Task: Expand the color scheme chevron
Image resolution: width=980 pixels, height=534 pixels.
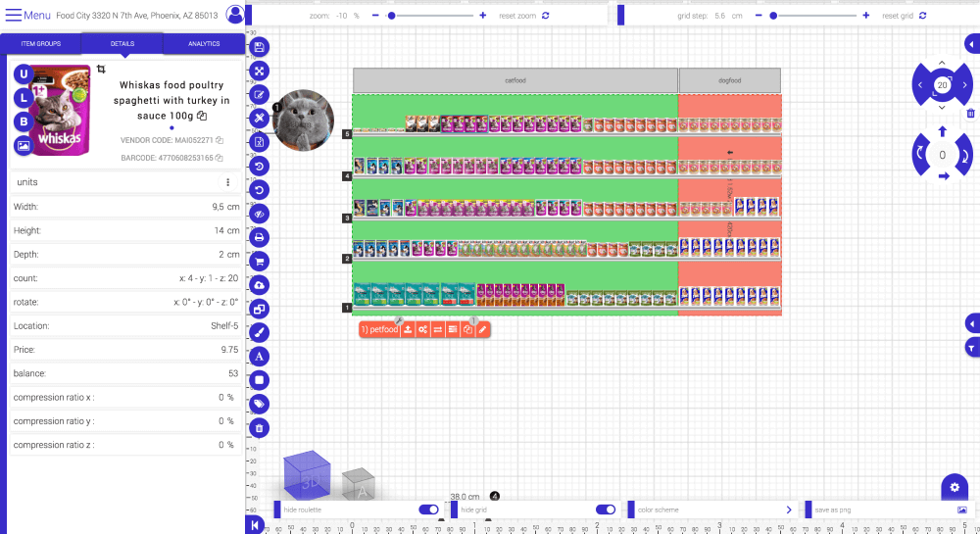Action: (789, 510)
